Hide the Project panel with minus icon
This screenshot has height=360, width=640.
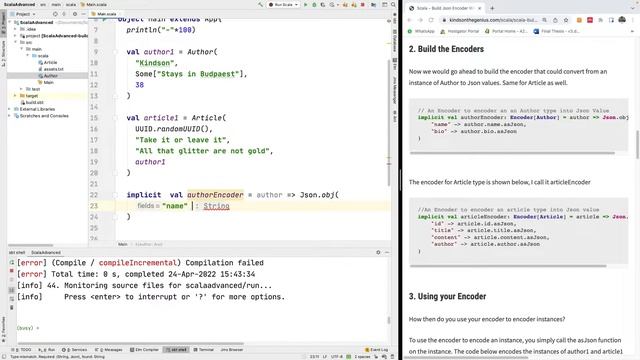coord(83,14)
